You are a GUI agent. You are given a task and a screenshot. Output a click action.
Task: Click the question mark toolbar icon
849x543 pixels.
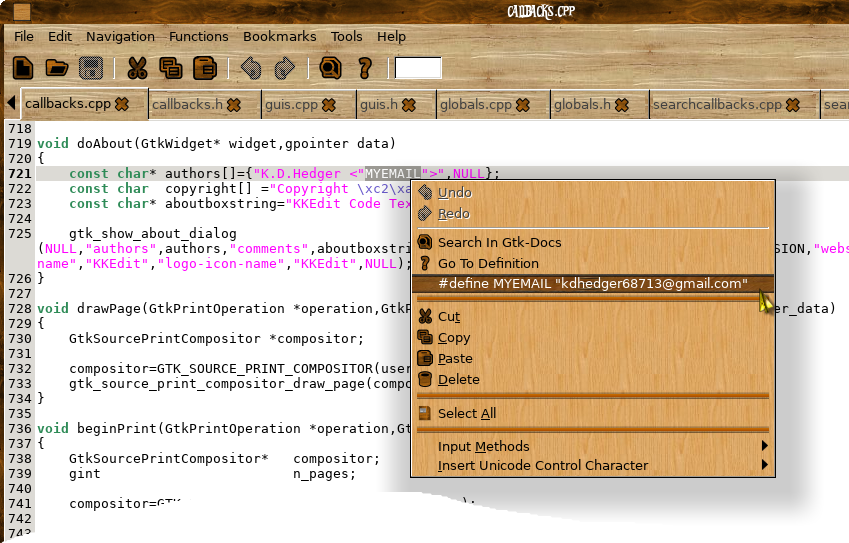coord(365,68)
